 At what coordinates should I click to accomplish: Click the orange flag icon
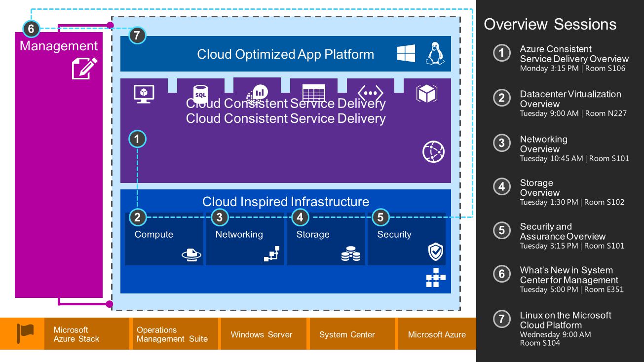(25, 333)
